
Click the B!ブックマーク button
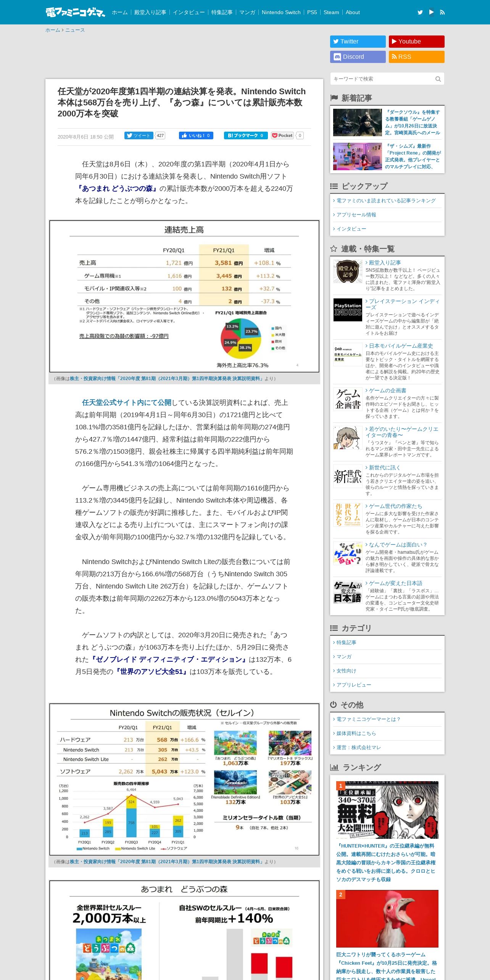245,135
